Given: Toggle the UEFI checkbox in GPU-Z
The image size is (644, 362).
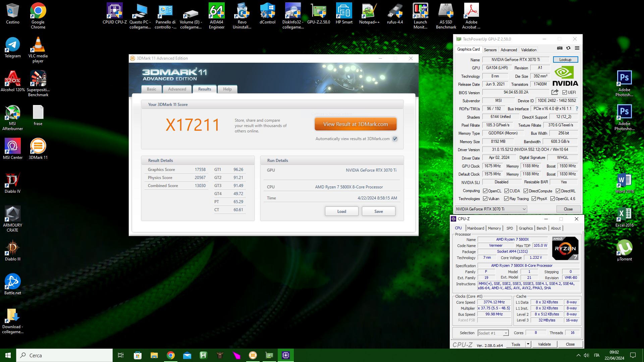Looking at the screenshot, I should 565,93.
